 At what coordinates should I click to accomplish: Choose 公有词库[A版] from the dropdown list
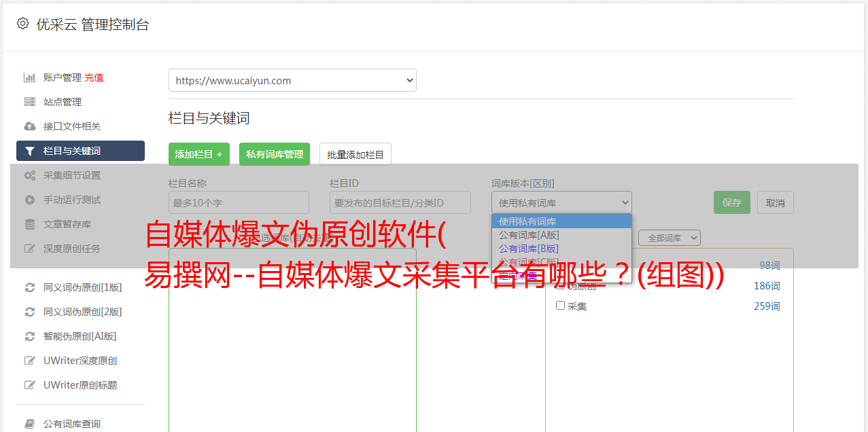pos(561,235)
